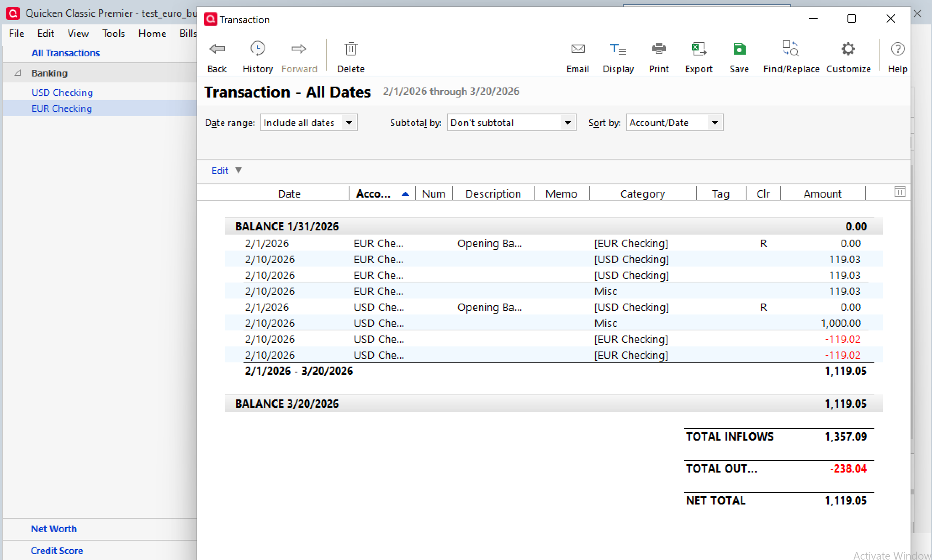The width and height of the screenshot is (932, 560).
Task: Click the Email icon in the toolbar
Action: coord(578,49)
